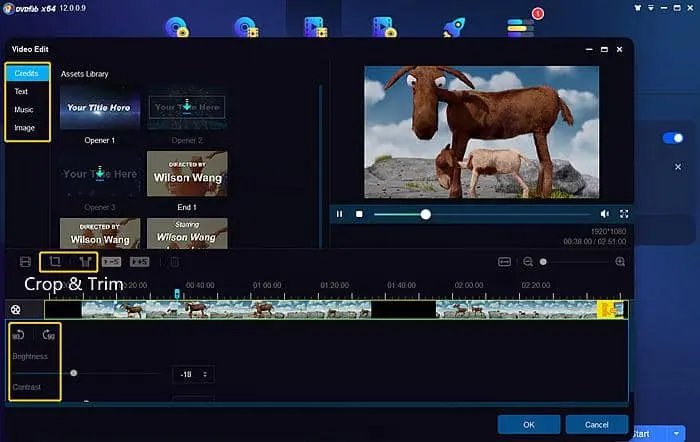The image size is (700, 442).
Task: Click the Cancel button
Action: pyautogui.click(x=595, y=423)
